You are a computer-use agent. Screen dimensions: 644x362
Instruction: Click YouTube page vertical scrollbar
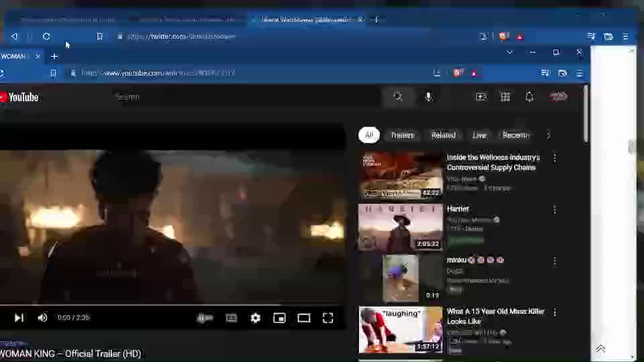pos(585,113)
